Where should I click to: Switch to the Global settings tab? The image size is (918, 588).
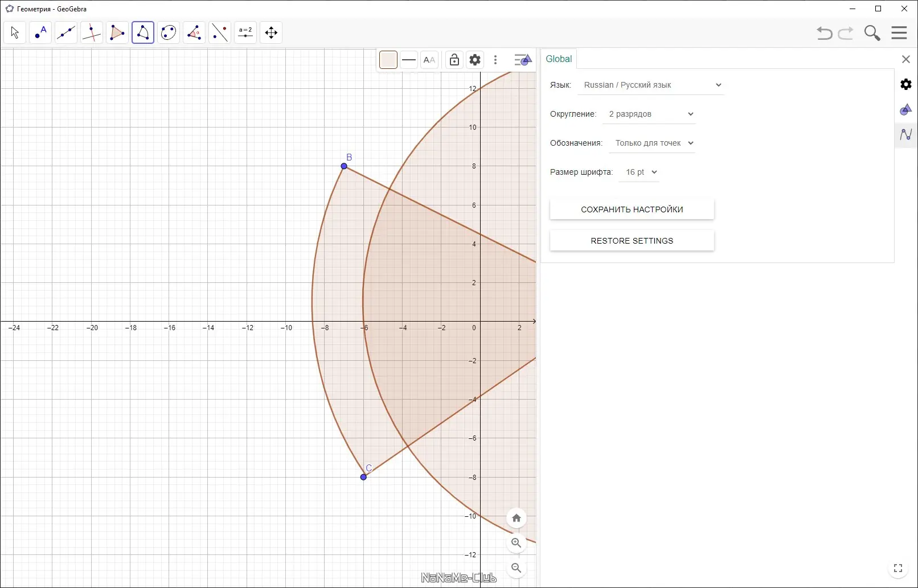point(559,59)
